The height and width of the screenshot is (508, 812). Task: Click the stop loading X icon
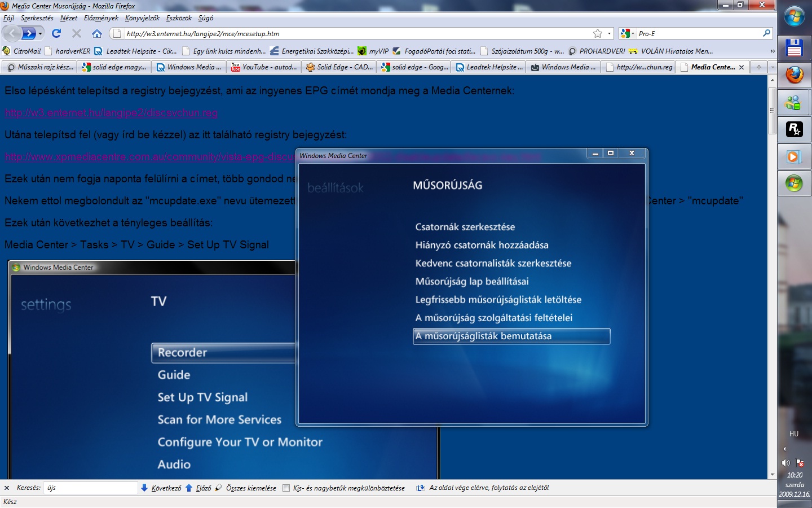click(x=77, y=33)
